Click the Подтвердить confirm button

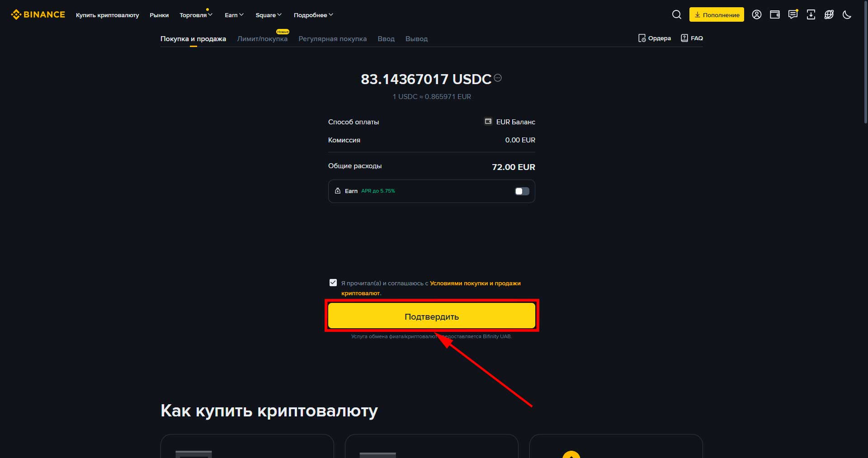click(432, 316)
